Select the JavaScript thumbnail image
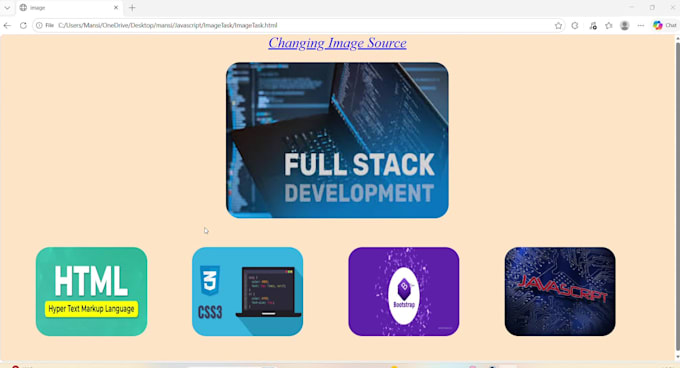Screen dimensions: 680x368 click(560, 291)
